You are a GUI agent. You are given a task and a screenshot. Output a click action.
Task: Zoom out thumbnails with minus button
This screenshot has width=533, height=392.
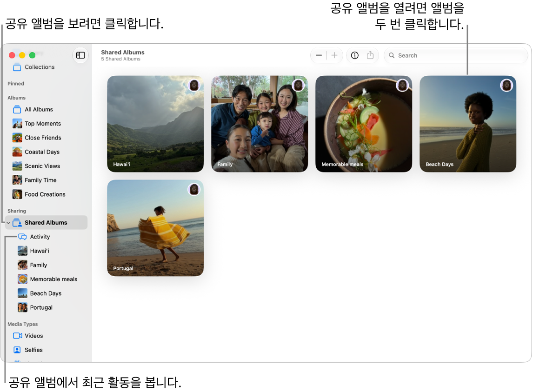(x=319, y=55)
